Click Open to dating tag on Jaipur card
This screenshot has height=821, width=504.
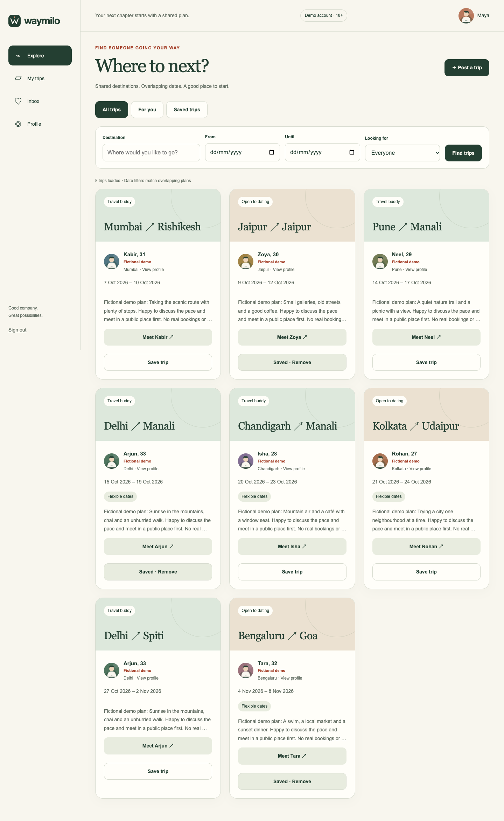click(x=255, y=202)
